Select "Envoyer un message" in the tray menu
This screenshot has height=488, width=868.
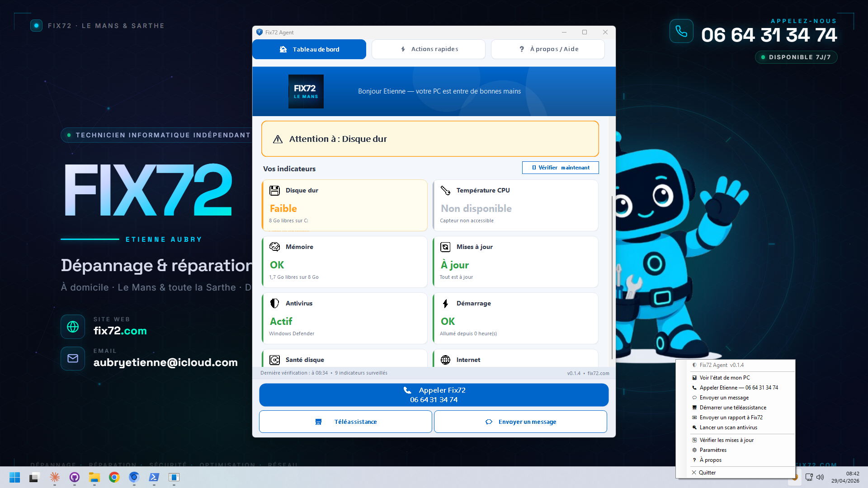click(x=736, y=398)
